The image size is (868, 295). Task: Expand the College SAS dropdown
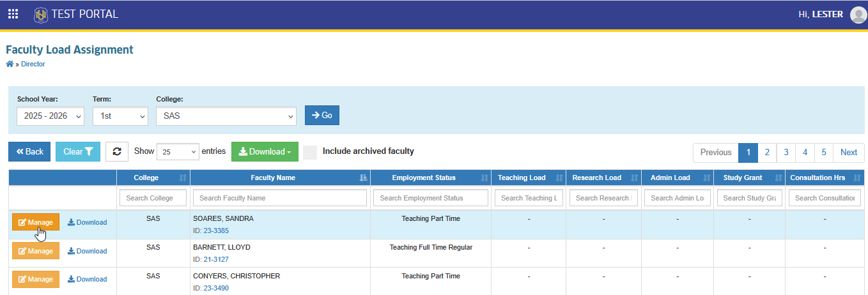(x=226, y=116)
